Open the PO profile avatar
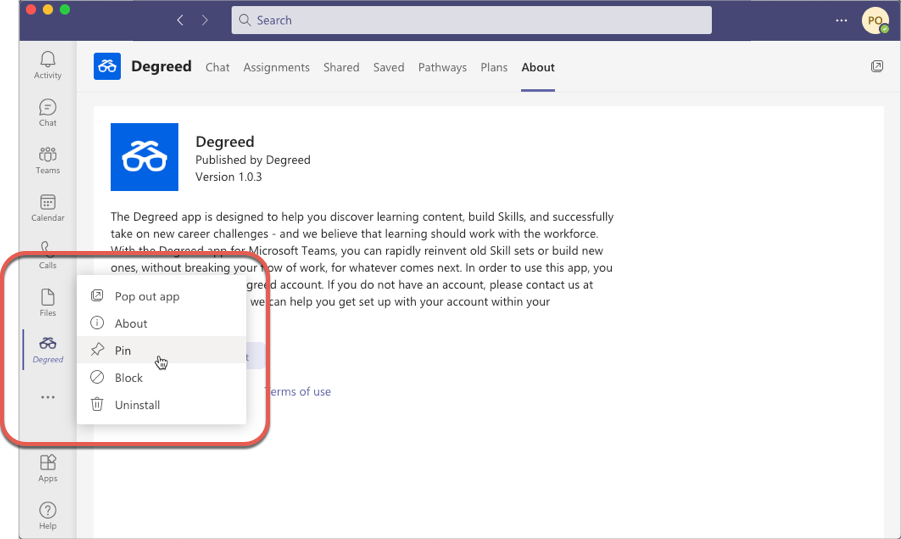The height and width of the screenshot is (539, 901). 875,21
